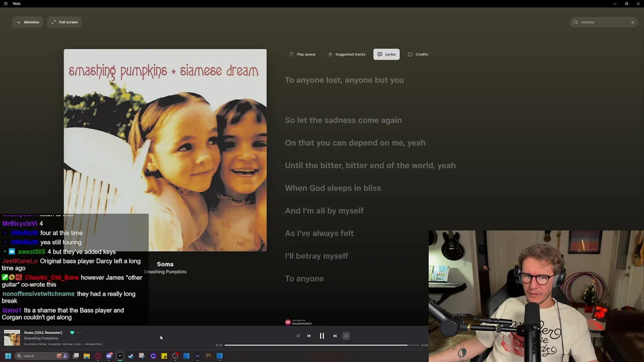
Task: Toggle shuffle playback
Action: (x=298, y=336)
